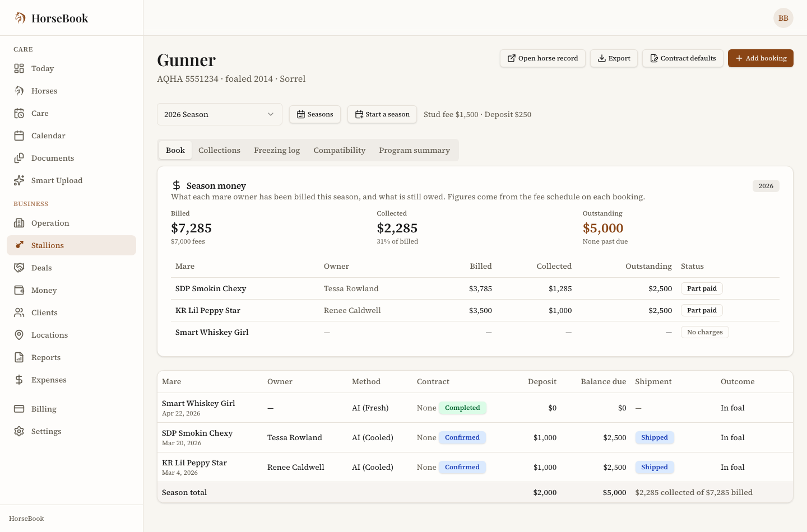Switch to the Collections tab
This screenshot has height=532, width=807.
(219, 150)
